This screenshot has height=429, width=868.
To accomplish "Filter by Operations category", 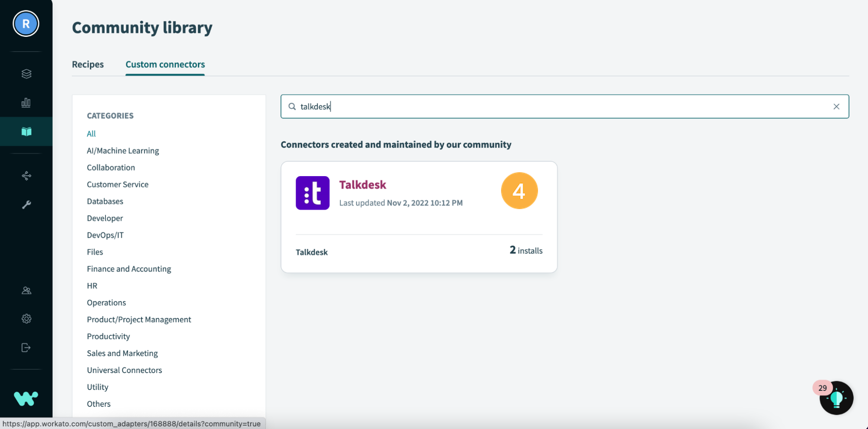I will (x=106, y=303).
